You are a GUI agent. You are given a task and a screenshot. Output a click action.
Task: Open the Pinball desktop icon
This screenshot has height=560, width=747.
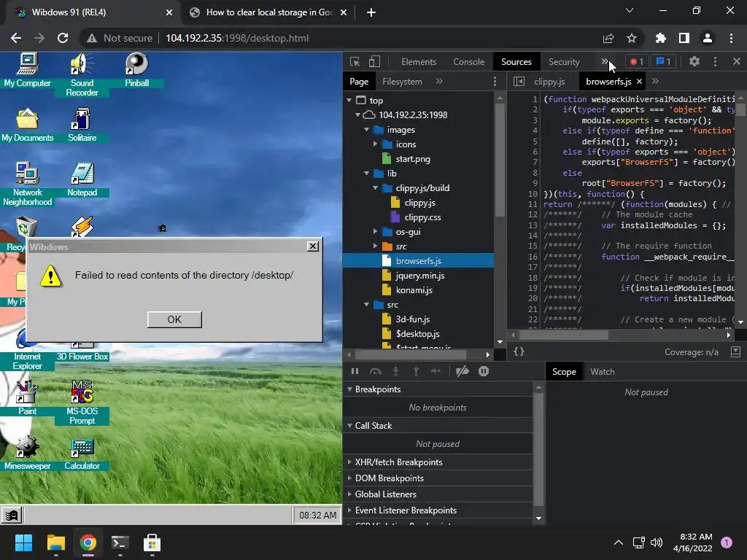coord(136,70)
